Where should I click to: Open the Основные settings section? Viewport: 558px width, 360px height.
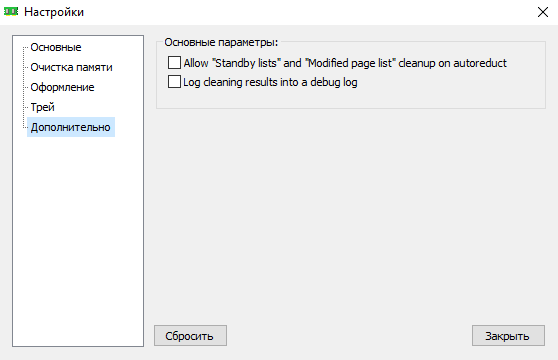56,47
